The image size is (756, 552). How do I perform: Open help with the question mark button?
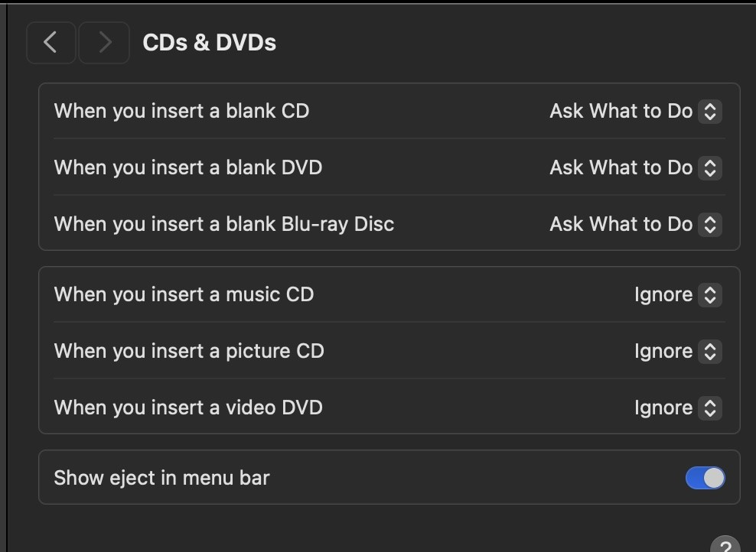725,546
